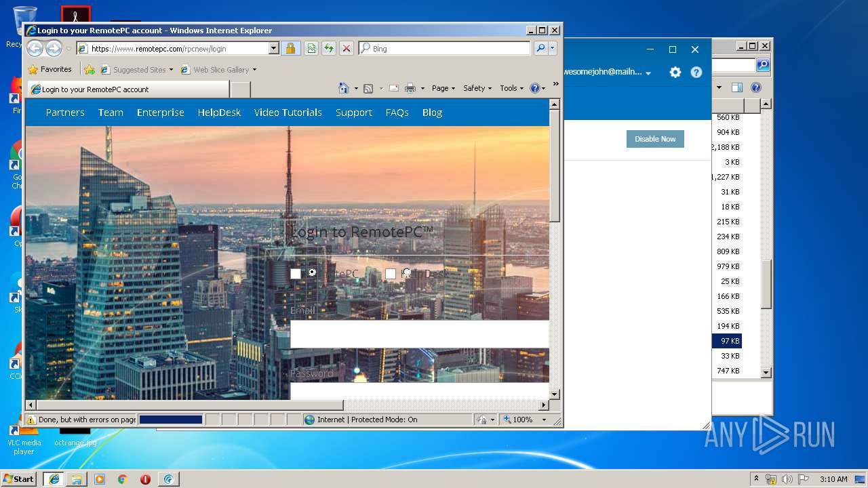
Task: Launch media player icon on taskbar
Action: pos(100,479)
